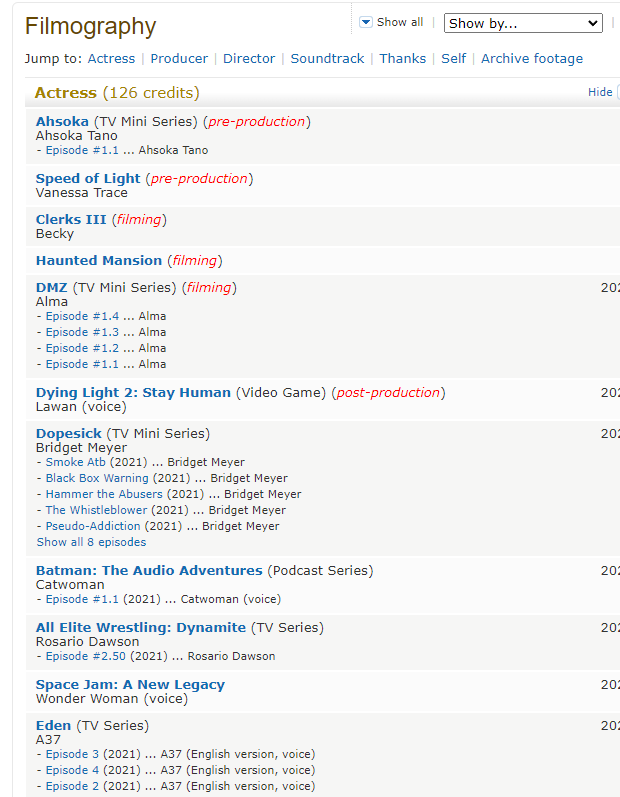Screen dimensions: 620x797
Task: Open Space Jam: A New Legacy link
Action: coord(130,684)
